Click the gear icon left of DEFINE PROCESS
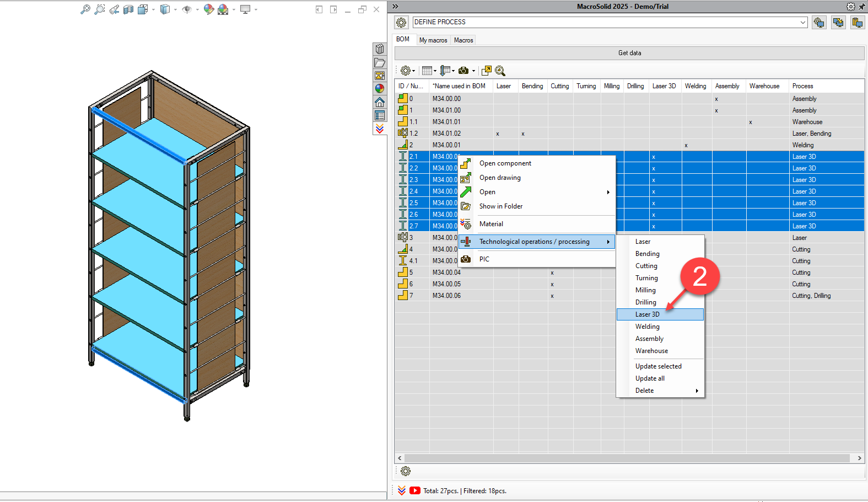This screenshot has height=502, width=868. (x=401, y=22)
